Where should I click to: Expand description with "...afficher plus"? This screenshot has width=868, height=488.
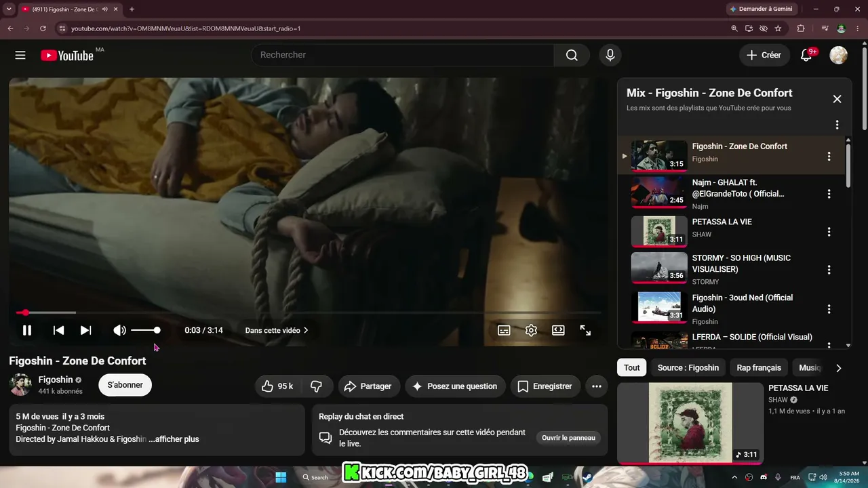pyautogui.click(x=174, y=439)
